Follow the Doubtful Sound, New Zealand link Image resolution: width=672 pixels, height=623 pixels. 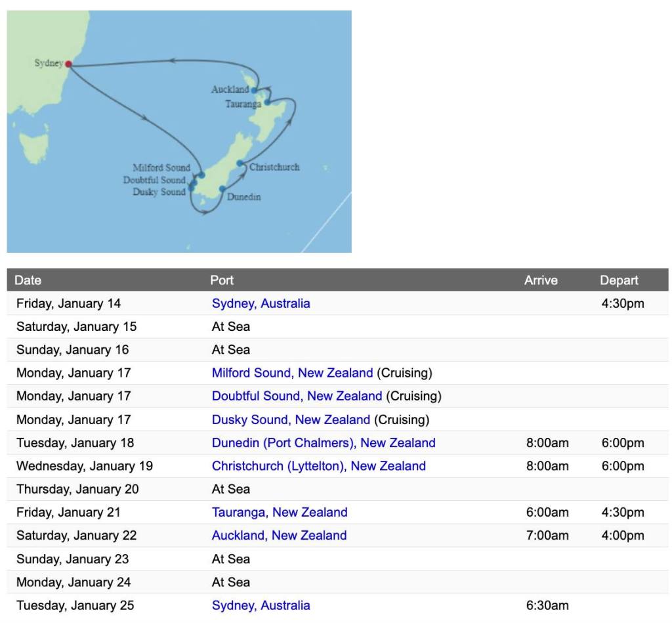click(x=297, y=396)
